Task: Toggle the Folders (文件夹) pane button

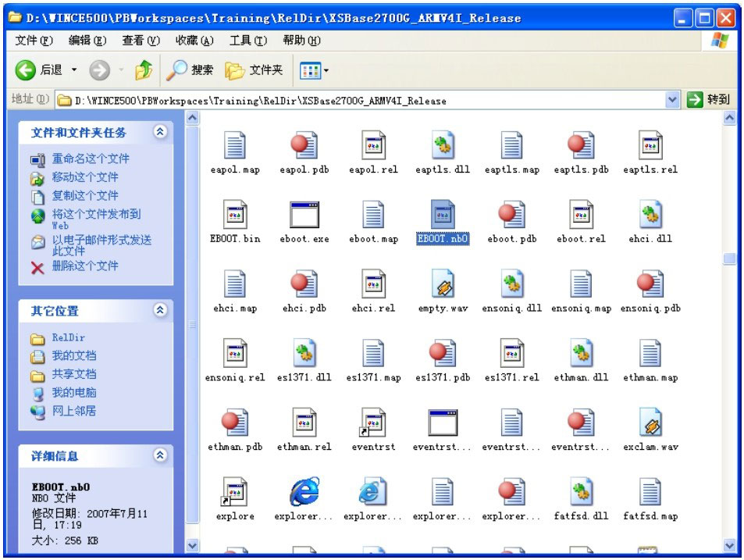Action: point(255,70)
